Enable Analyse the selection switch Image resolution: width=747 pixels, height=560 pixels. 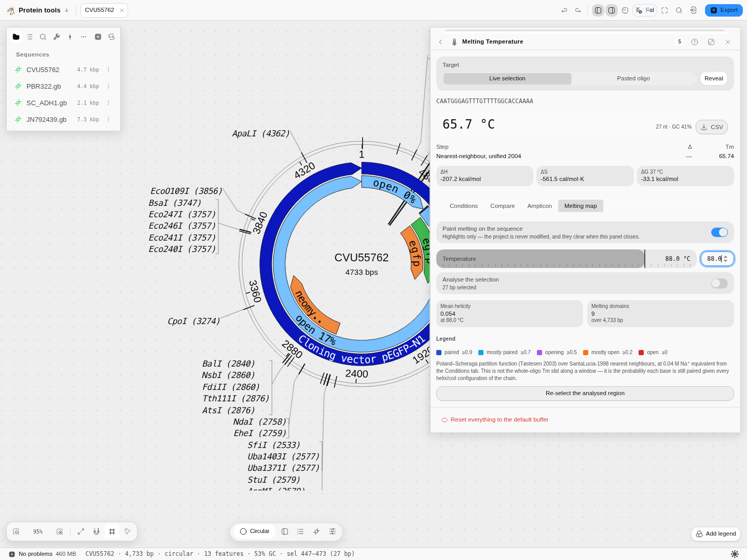point(720,283)
